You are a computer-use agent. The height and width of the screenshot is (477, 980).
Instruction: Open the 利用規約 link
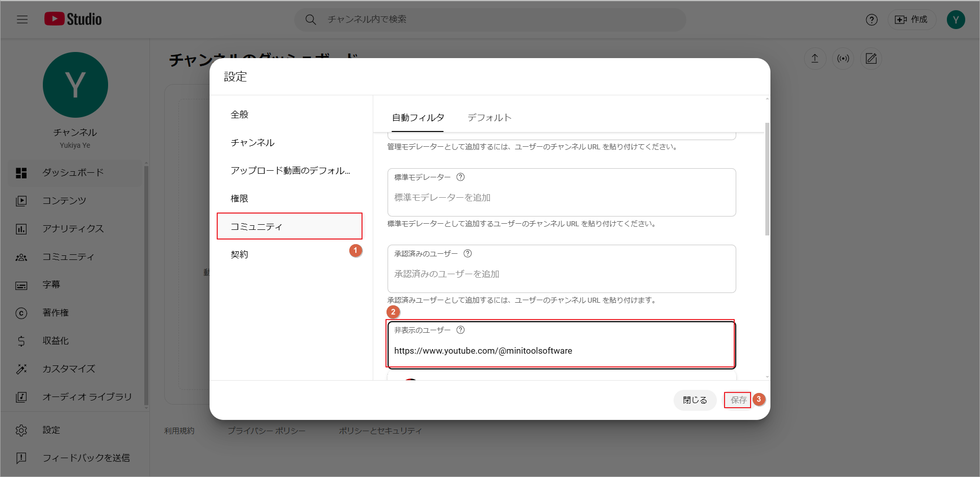click(179, 431)
